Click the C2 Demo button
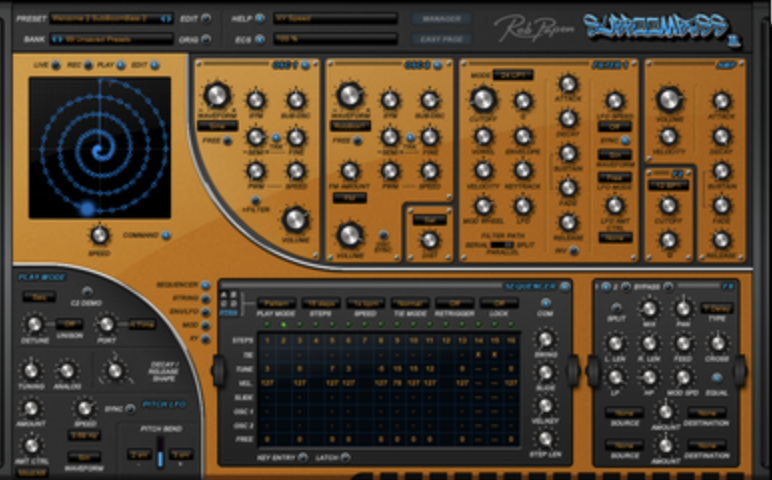Viewport: 772px width, 480px height. click(x=87, y=291)
